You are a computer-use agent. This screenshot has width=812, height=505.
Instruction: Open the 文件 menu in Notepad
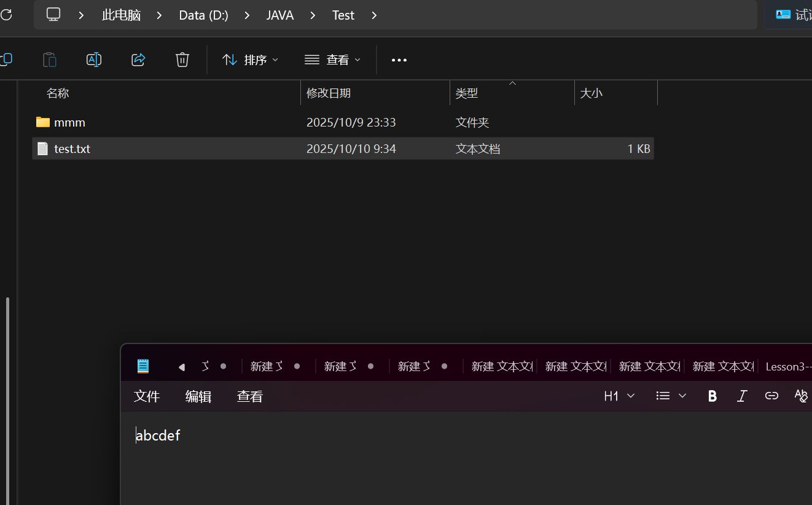click(147, 396)
